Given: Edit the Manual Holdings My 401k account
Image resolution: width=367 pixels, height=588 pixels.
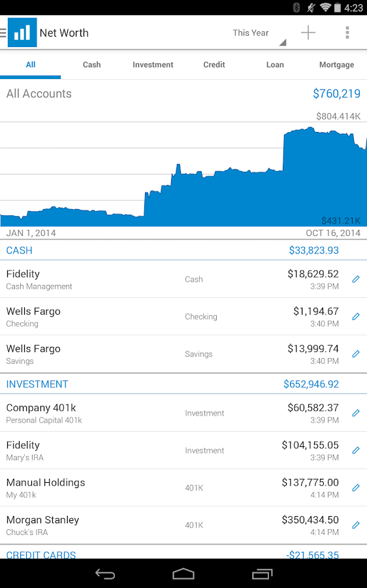Looking at the screenshot, I should pyautogui.click(x=356, y=487).
